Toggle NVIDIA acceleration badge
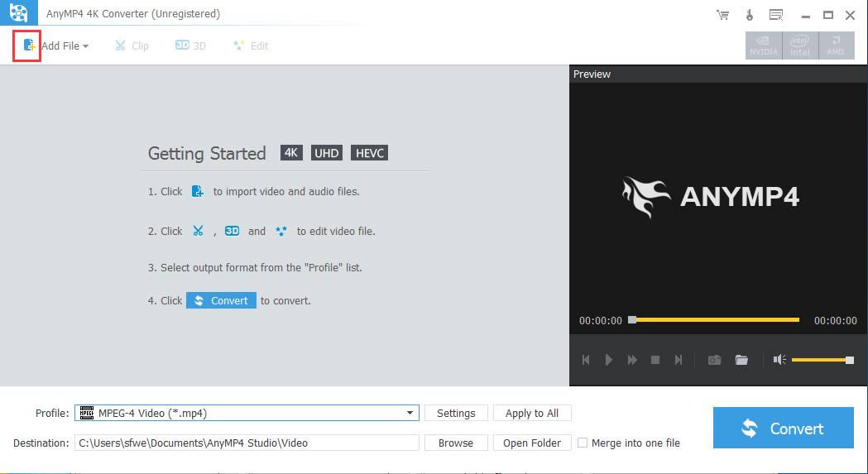 coord(764,46)
